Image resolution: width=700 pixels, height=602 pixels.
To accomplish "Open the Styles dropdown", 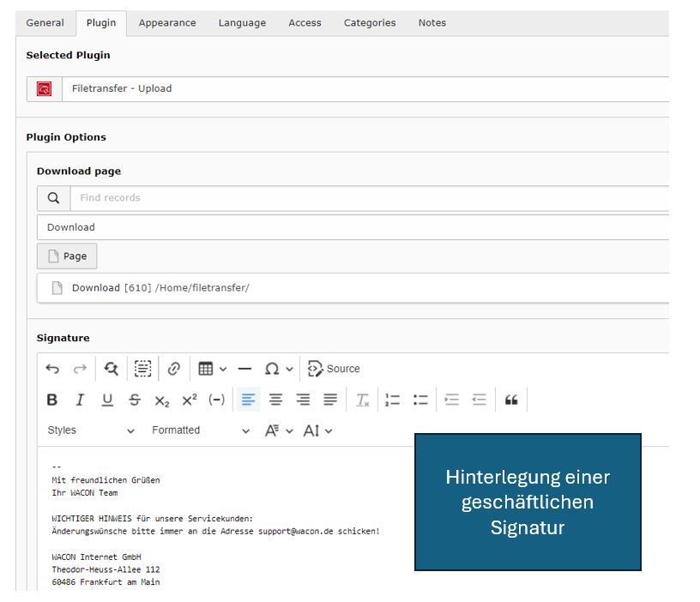I will coord(90,430).
